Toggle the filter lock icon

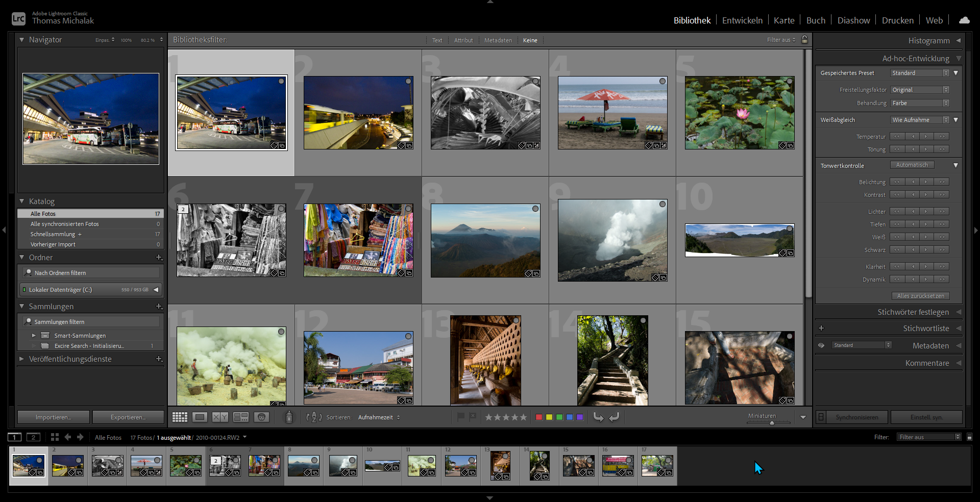[804, 39]
